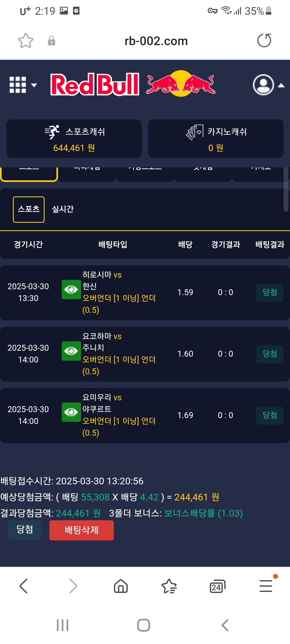Open the 스포츠캐쉬 balance panel
The width and height of the screenshot is (290, 644).
(74, 138)
